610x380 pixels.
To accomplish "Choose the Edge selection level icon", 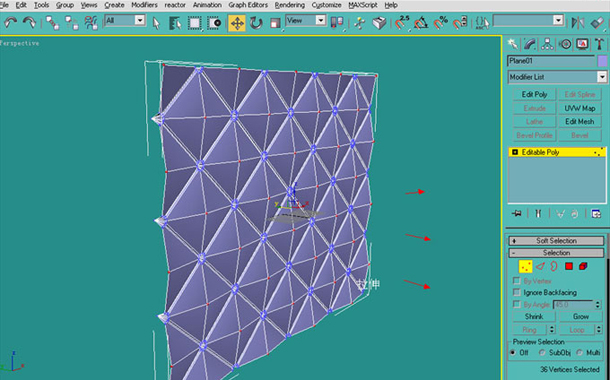I will pos(540,266).
